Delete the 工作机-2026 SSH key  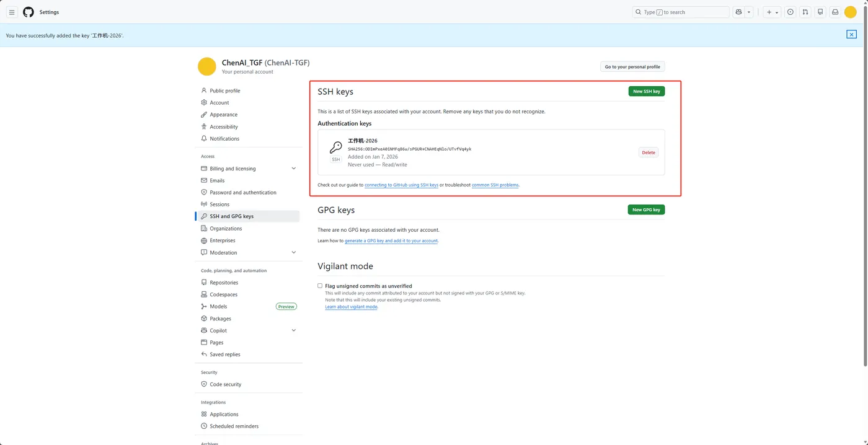(x=648, y=152)
